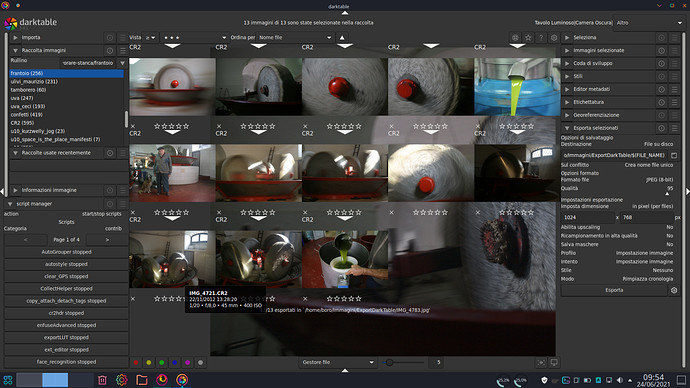Open the Ordina per Nome file dropdown

point(295,38)
